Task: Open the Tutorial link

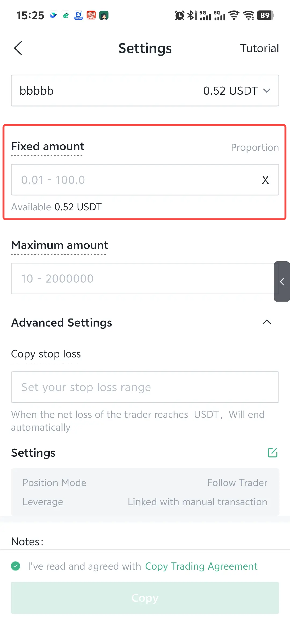Action: [x=259, y=48]
